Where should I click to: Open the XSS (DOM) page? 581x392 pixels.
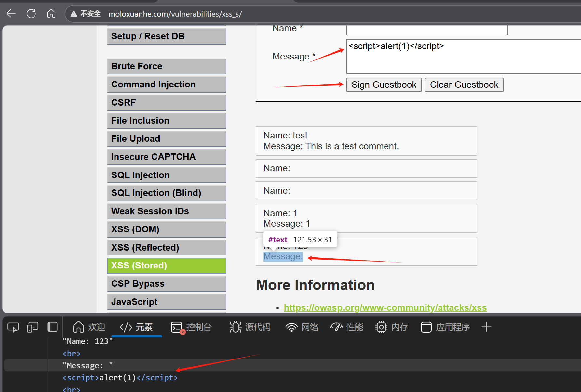[x=167, y=229]
